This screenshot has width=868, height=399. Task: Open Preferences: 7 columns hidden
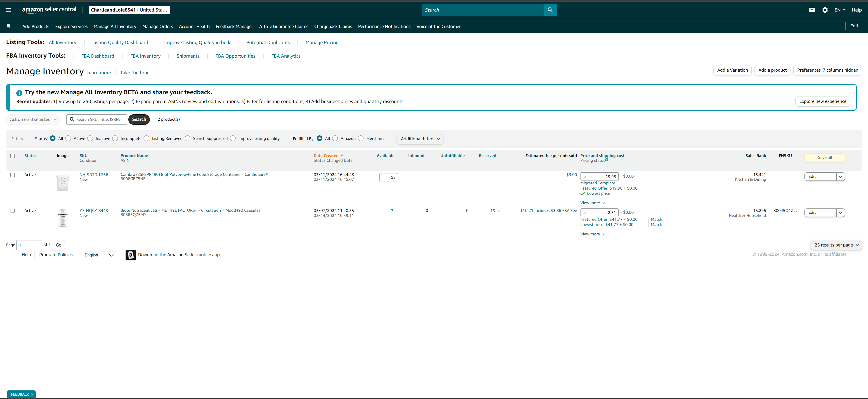(x=828, y=70)
